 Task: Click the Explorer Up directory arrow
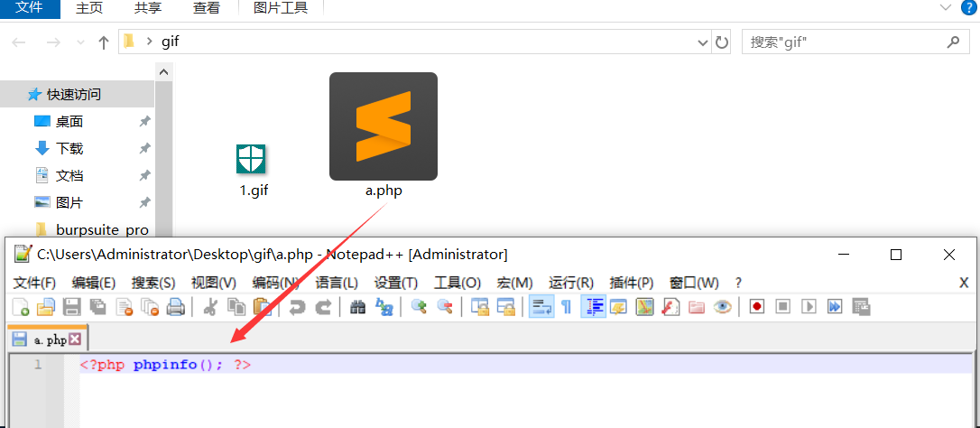tap(104, 42)
